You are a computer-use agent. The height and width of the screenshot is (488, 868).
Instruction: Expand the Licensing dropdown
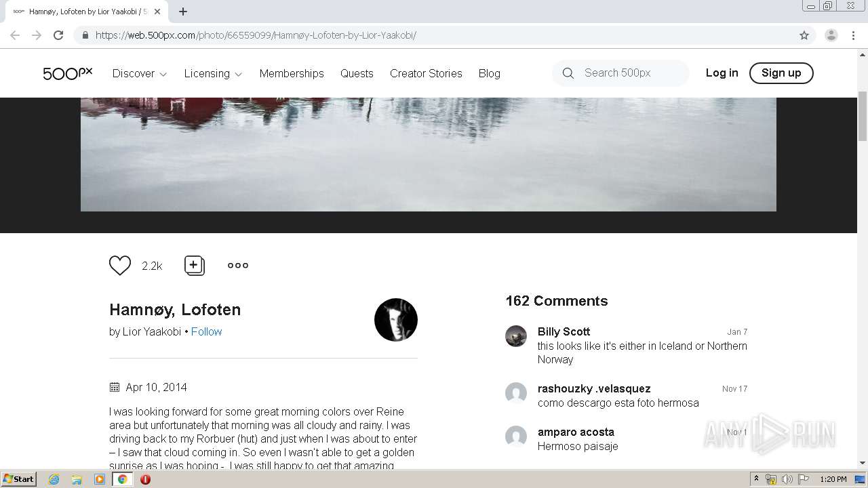click(213, 73)
